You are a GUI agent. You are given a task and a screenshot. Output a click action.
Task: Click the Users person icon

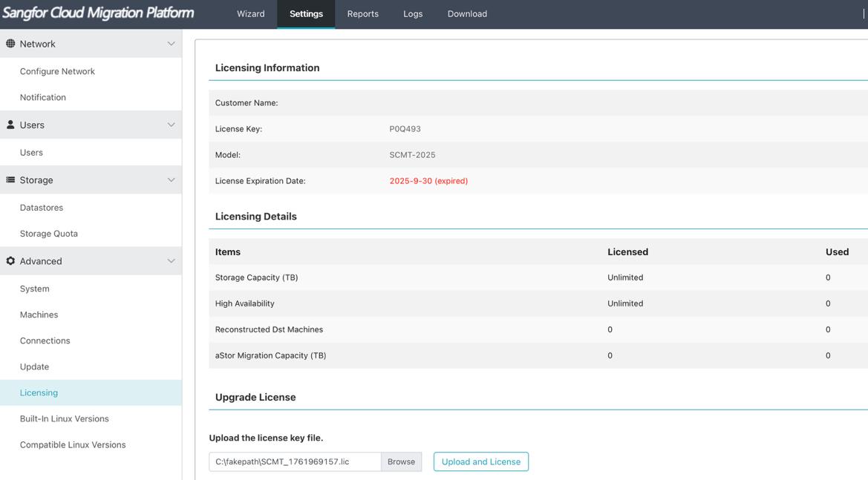click(10, 125)
